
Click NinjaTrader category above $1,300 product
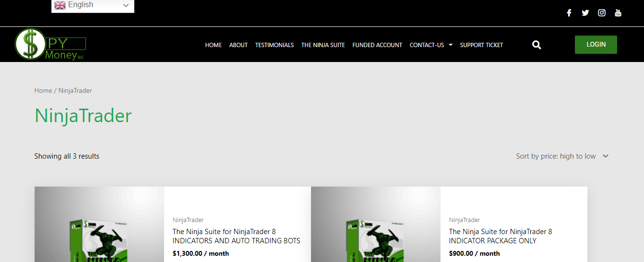(x=188, y=220)
